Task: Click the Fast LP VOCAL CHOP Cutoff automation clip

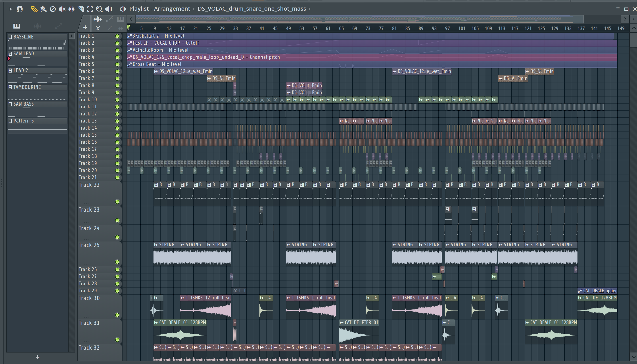Action: (x=372, y=43)
